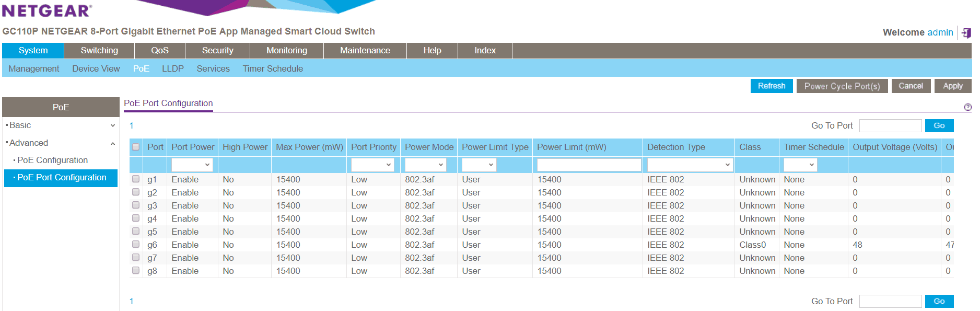Expand the Detection Type dropdown

click(689, 165)
